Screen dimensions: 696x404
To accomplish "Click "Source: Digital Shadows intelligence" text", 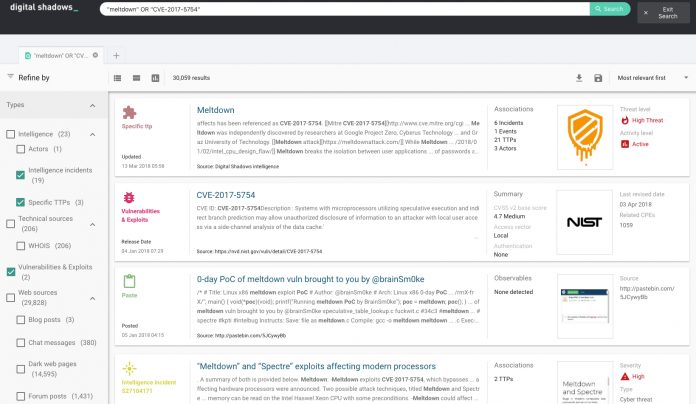I will [x=238, y=166].
